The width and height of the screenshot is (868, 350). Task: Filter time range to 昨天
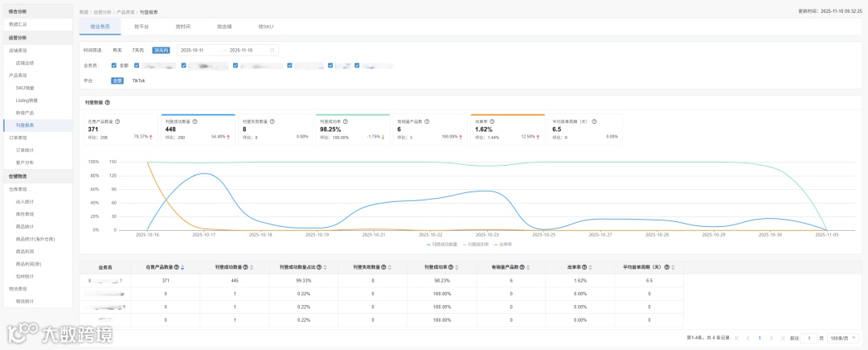point(117,51)
